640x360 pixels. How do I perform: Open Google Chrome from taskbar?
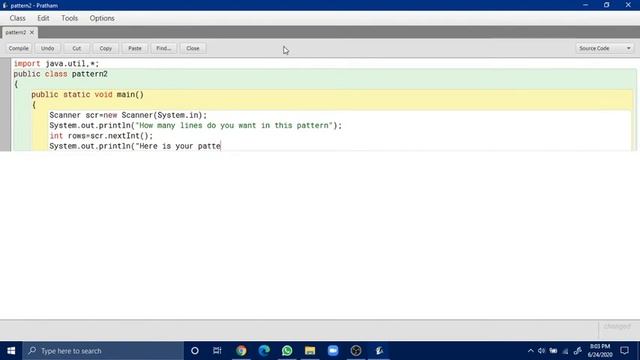point(241,351)
